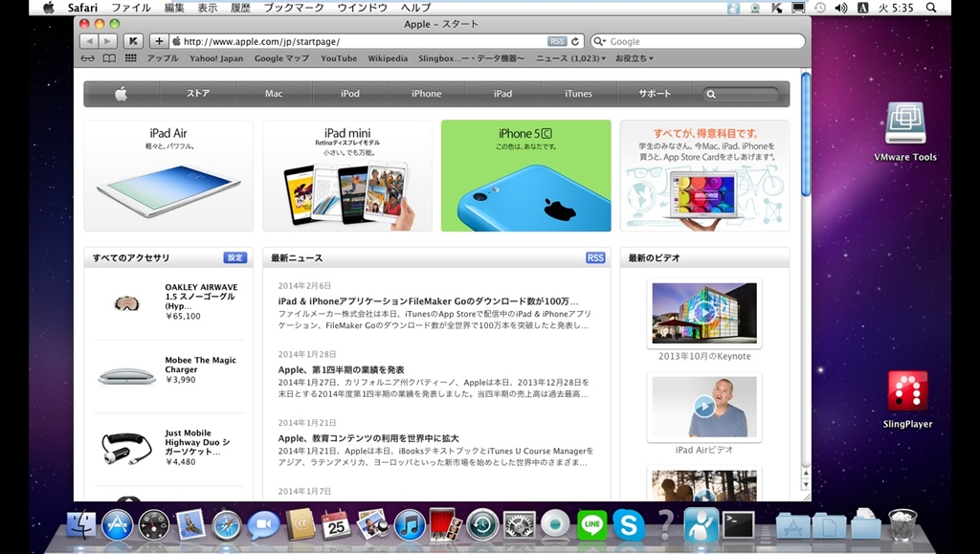Open the iPhone tab in Apple nav

click(x=426, y=94)
